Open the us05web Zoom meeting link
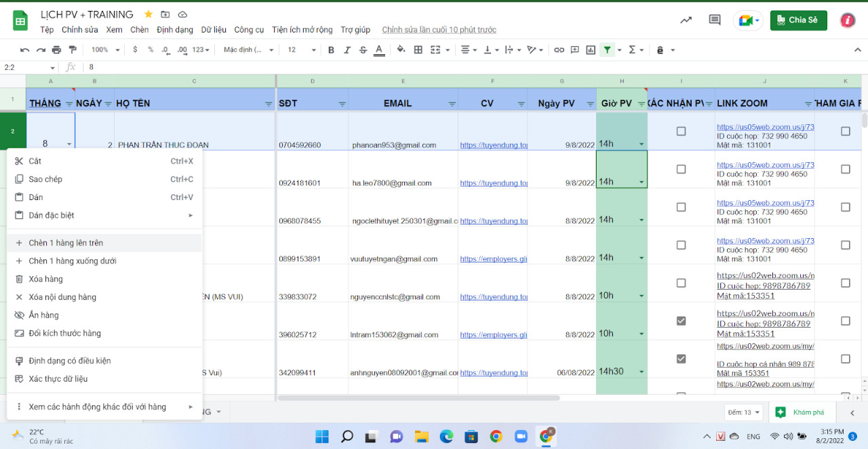This screenshot has width=868, height=449. (765, 126)
